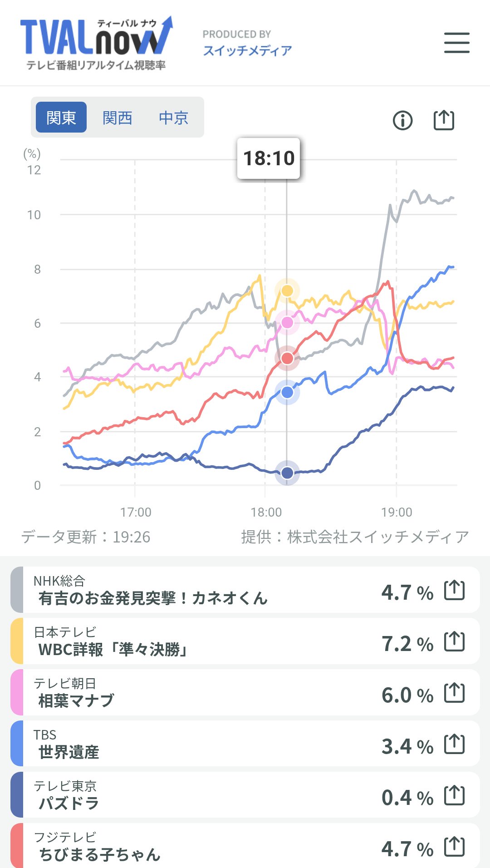Share the TBS 世界遺産 rating
490x868 pixels.
[x=454, y=744]
